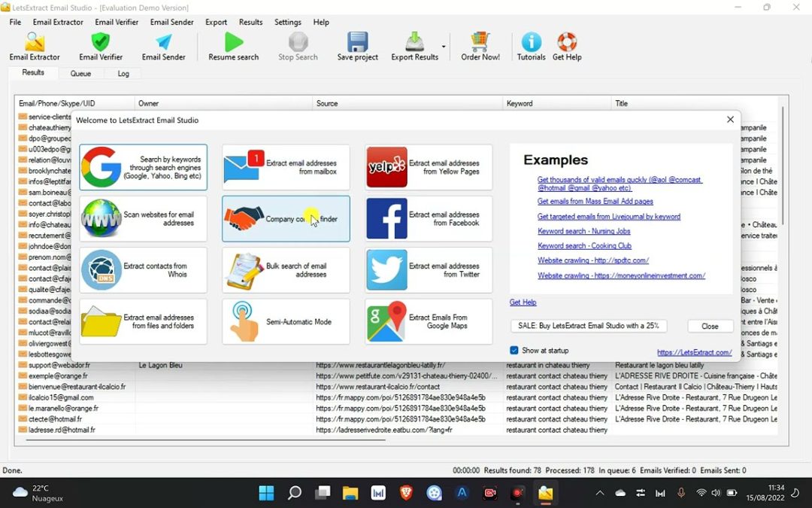The height and width of the screenshot is (508, 812).
Task: Open the Help menu
Action: (321, 23)
